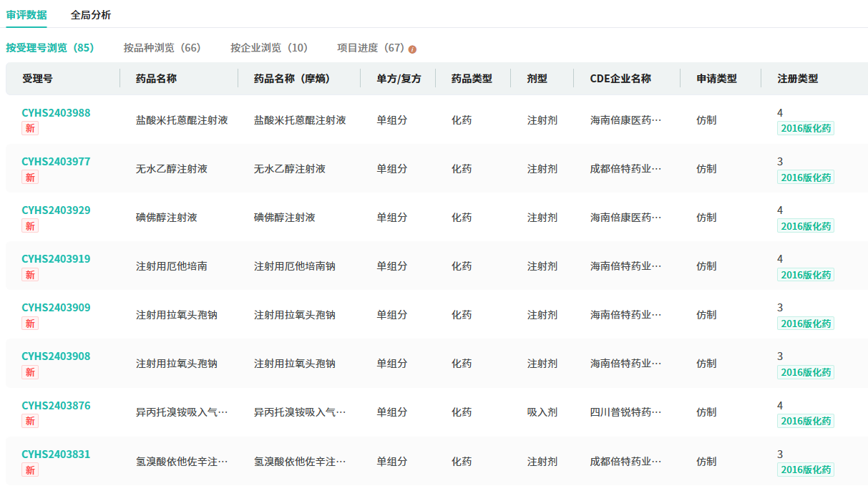The width and height of the screenshot is (868, 491).
Task: Switch to 项目进度 (67) view
Action: [371, 48]
